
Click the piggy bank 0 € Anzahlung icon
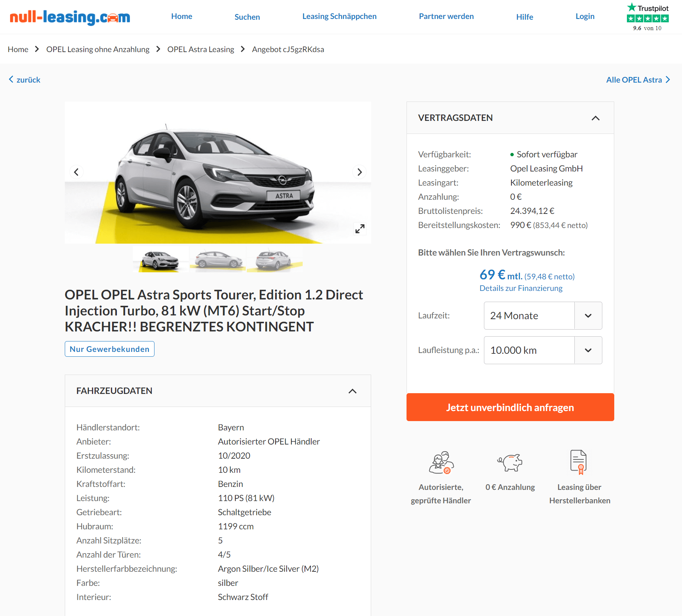pyautogui.click(x=510, y=462)
